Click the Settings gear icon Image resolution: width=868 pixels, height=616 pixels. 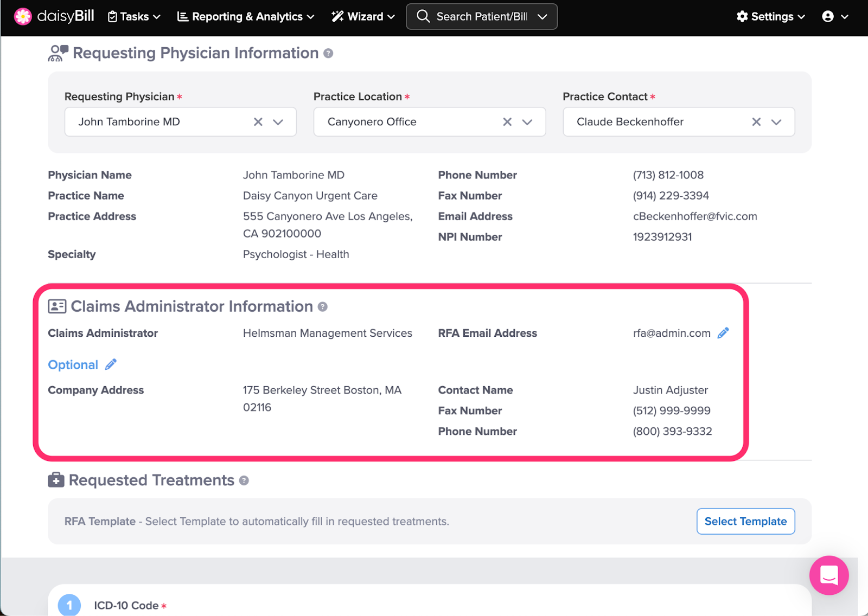click(742, 17)
